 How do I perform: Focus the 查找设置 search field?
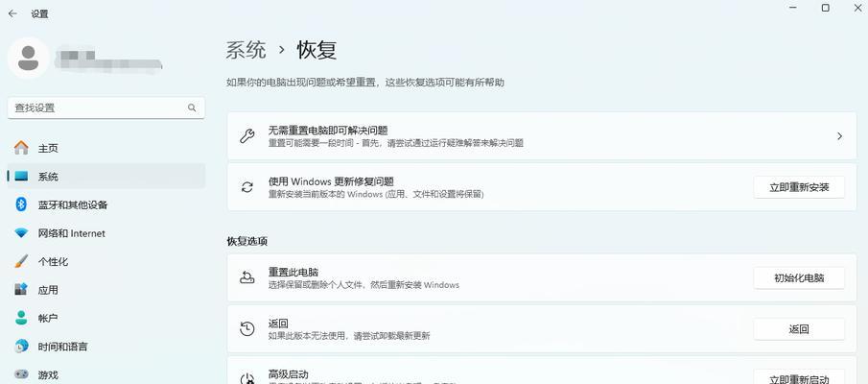pos(106,108)
